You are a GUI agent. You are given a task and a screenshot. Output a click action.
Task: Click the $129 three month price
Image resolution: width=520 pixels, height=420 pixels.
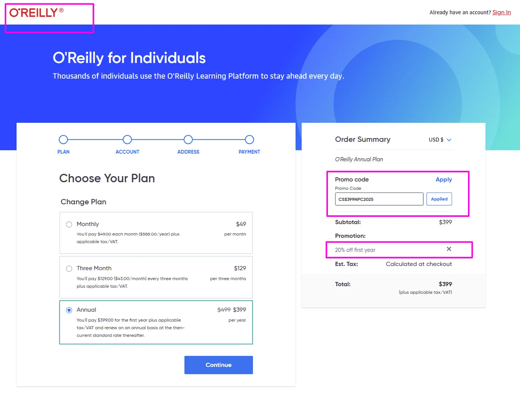[x=240, y=268]
